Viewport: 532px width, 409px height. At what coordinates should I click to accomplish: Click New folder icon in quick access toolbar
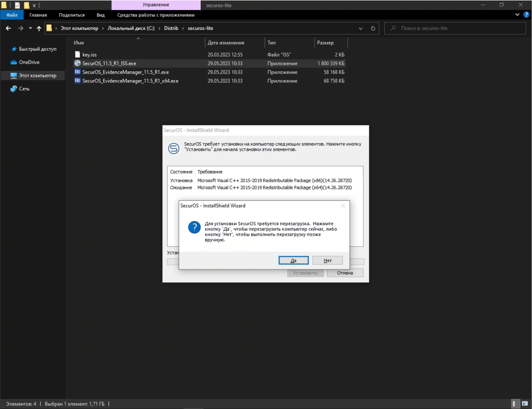pyautogui.click(x=27, y=6)
